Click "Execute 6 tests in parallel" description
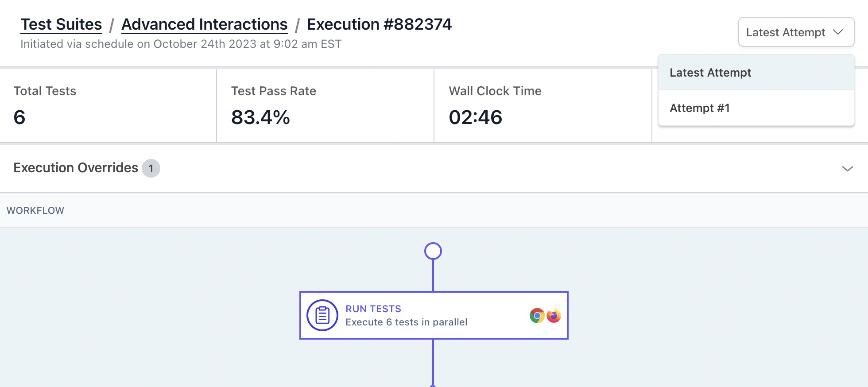 [406, 322]
